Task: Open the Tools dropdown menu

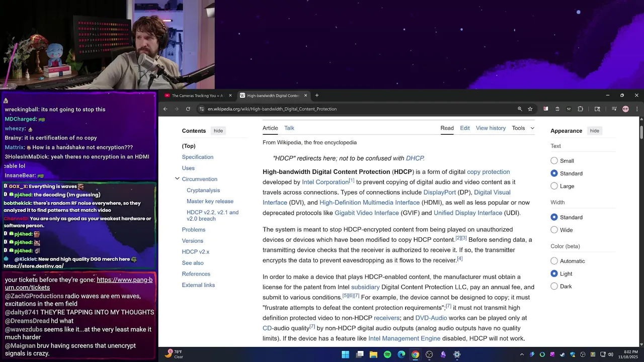Action: 523,128
